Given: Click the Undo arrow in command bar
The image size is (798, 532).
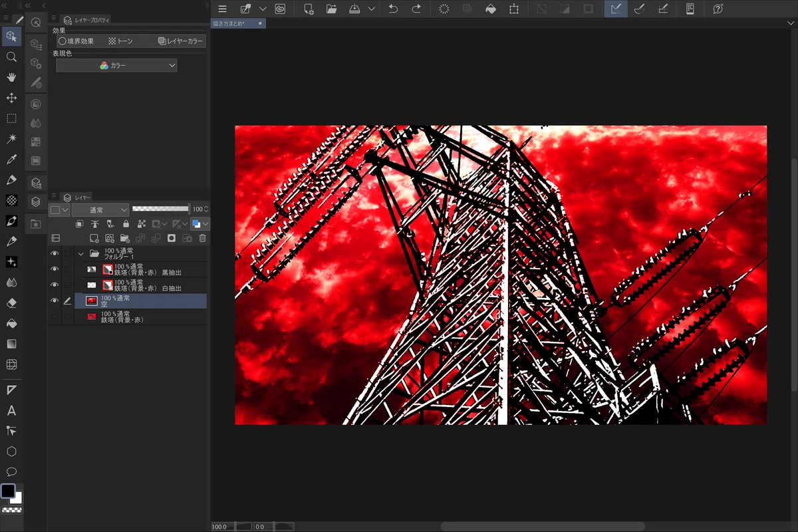Looking at the screenshot, I should (x=393, y=9).
